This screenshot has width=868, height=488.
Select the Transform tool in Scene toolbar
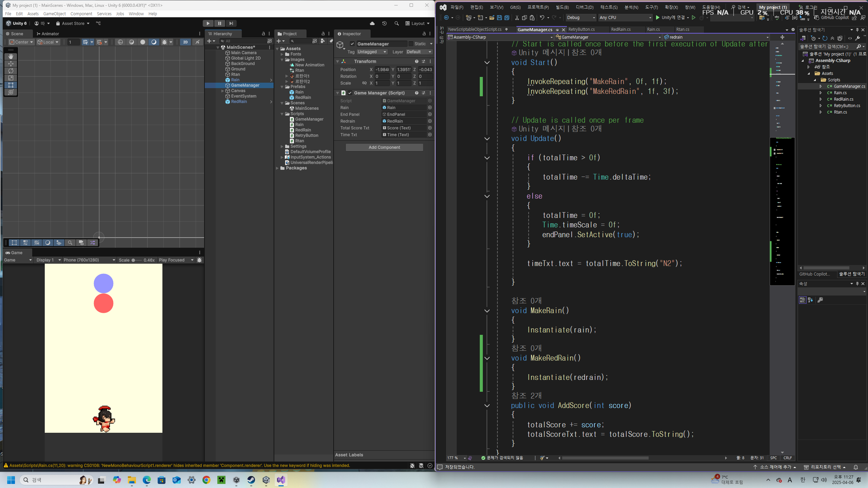point(11,92)
